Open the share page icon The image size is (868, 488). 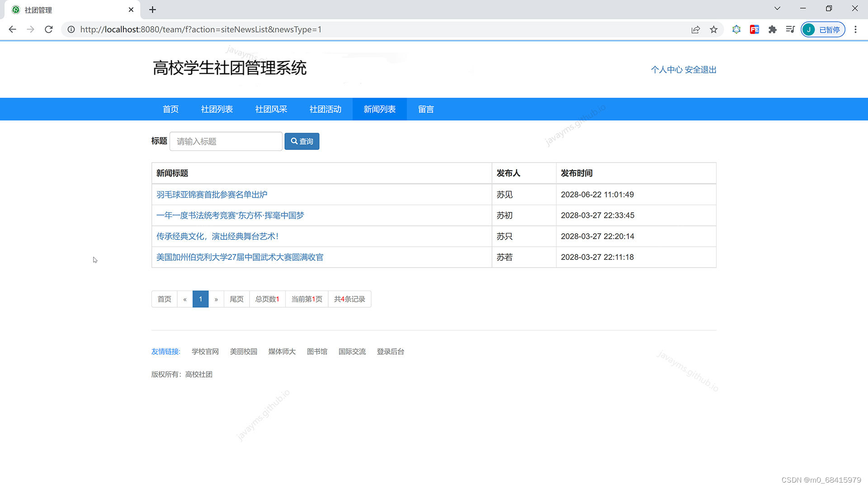click(x=695, y=29)
